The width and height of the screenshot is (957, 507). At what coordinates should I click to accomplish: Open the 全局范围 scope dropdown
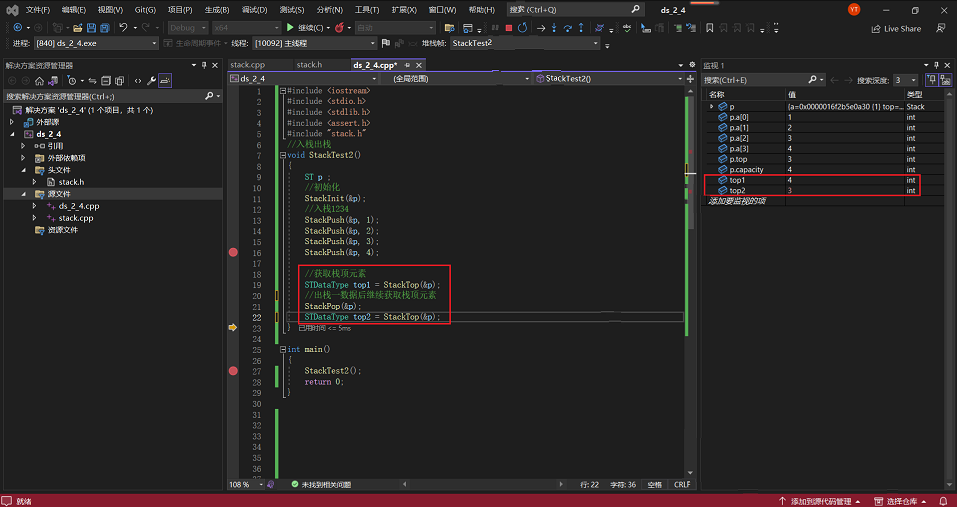[x=455, y=79]
